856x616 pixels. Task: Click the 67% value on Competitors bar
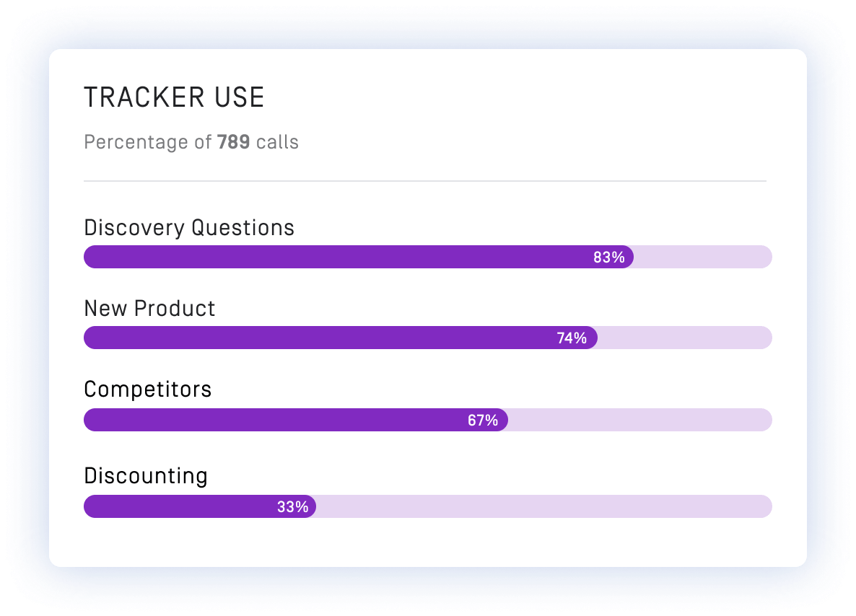pyautogui.click(x=483, y=420)
